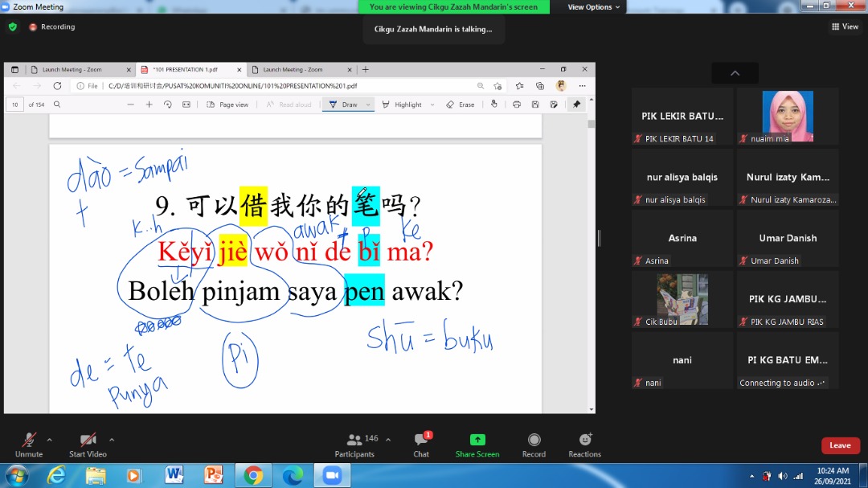Open the Favorites list
Screen dimensions: 868x488
pyautogui.click(x=519, y=86)
